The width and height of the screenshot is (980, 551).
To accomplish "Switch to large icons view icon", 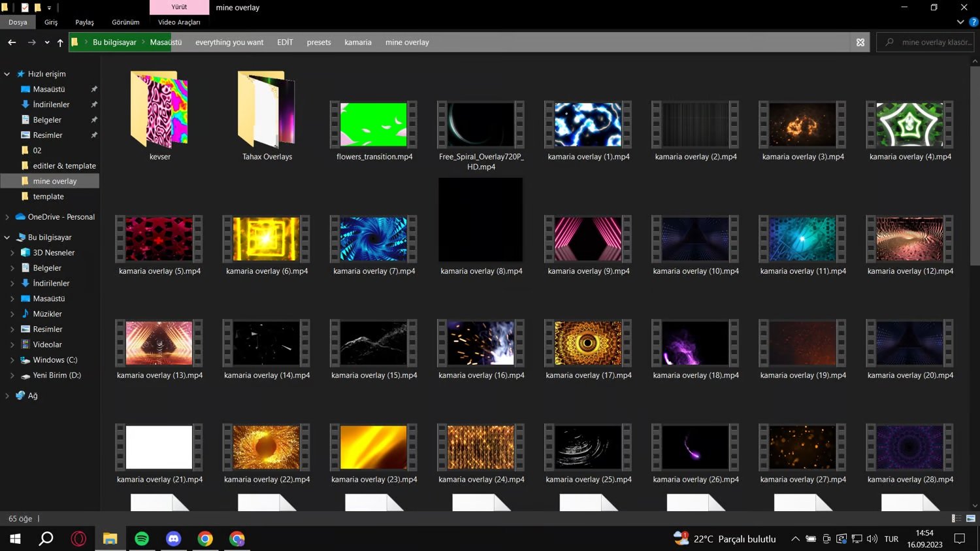I will [x=971, y=518].
